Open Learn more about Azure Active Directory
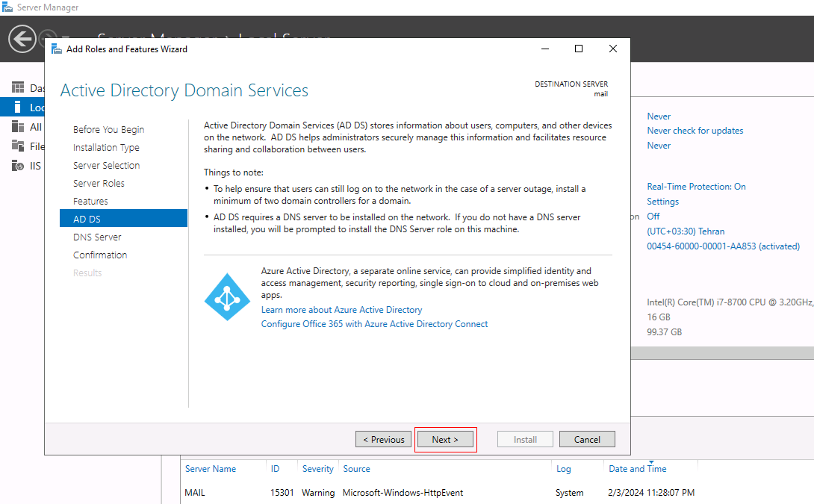 [341, 310]
